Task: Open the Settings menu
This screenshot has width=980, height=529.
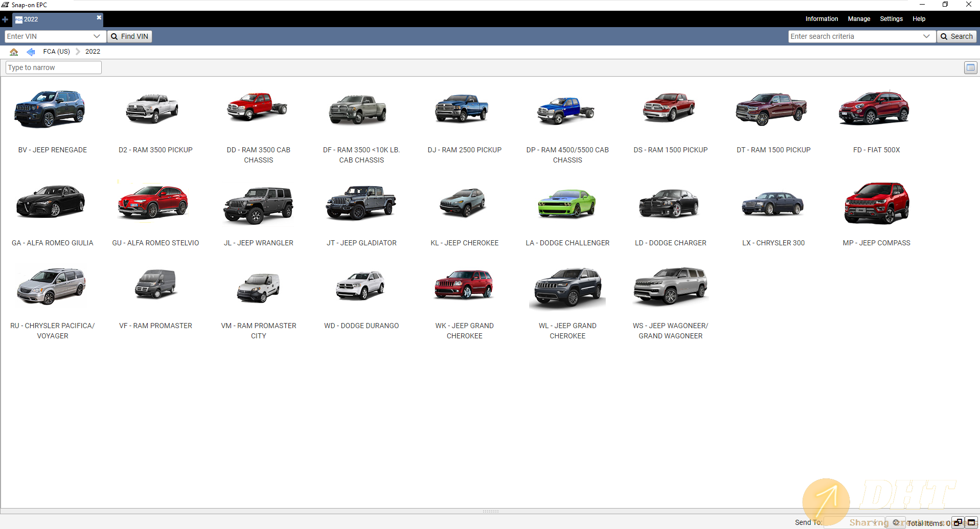Action: [891, 19]
